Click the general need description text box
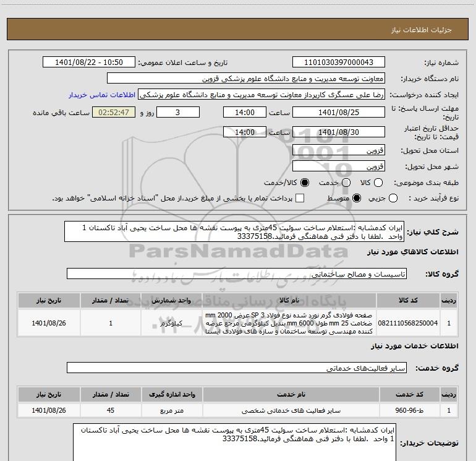Screen dimensions: 476x461 pyautogui.click(x=234, y=232)
